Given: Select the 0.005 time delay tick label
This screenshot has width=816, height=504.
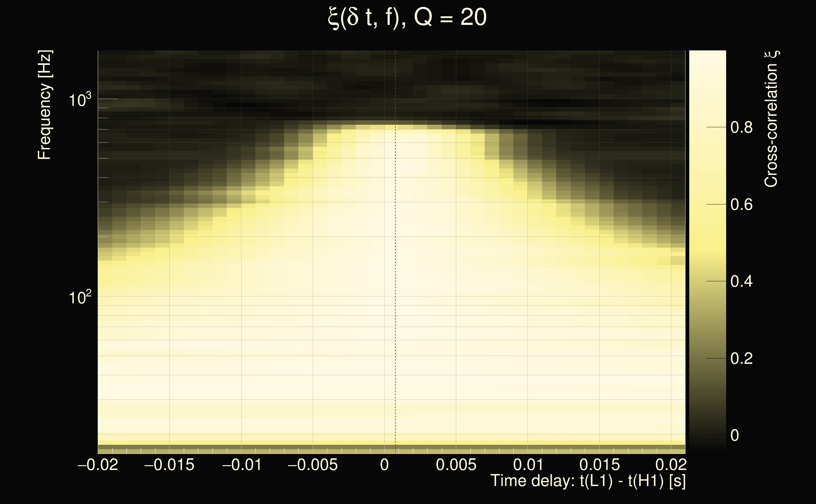Looking at the screenshot, I should (x=456, y=465).
